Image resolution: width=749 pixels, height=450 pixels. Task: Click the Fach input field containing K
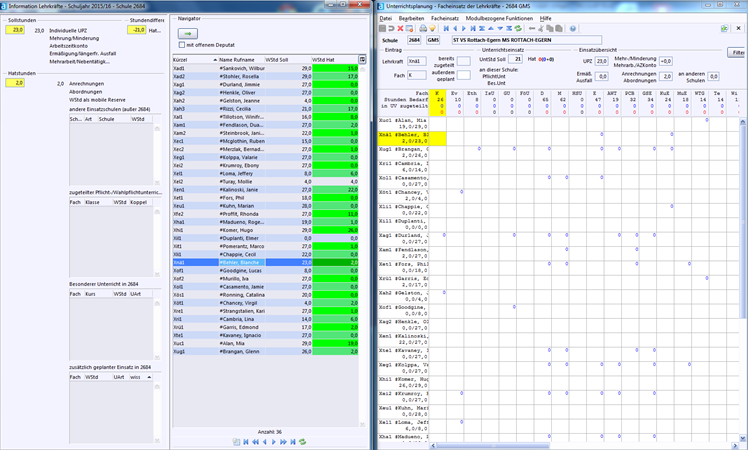click(x=417, y=75)
